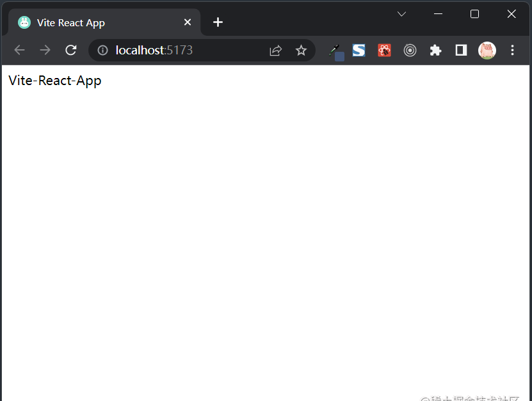Open the Extensions puzzle piece menu

coord(435,50)
